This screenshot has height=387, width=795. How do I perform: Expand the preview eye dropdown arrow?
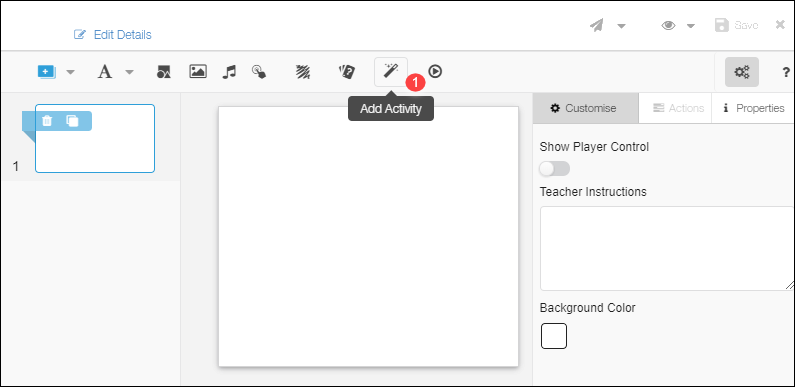click(691, 26)
